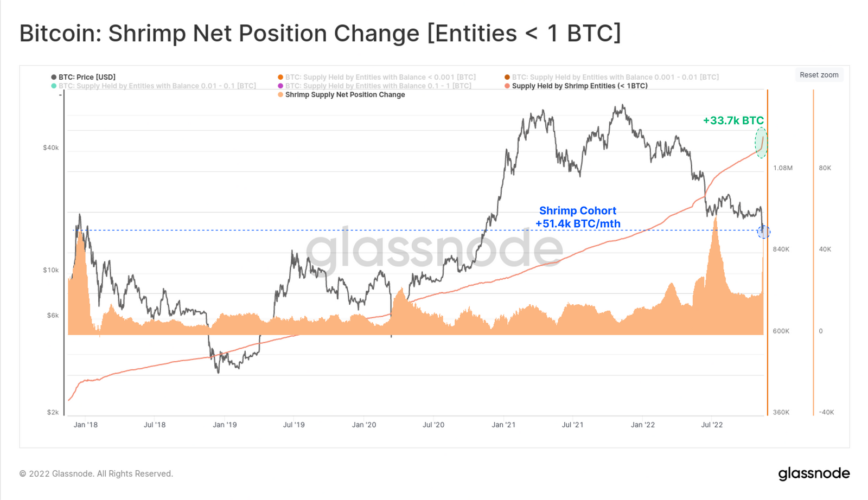Click the purple 0.1 - 1 BTC legend dot
The height and width of the screenshot is (500, 868).
[280, 86]
